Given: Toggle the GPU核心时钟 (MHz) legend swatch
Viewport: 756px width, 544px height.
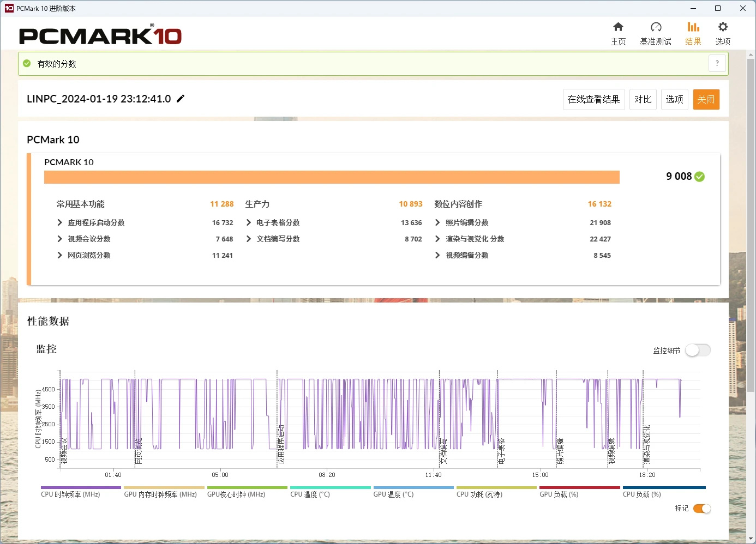Looking at the screenshot, I should 247,488.
